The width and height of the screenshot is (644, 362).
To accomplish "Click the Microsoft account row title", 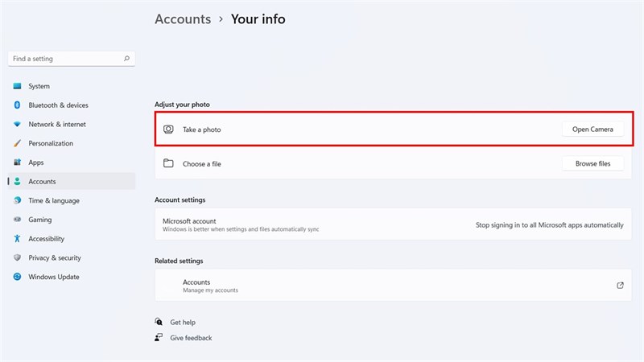I will coord(189,220).
